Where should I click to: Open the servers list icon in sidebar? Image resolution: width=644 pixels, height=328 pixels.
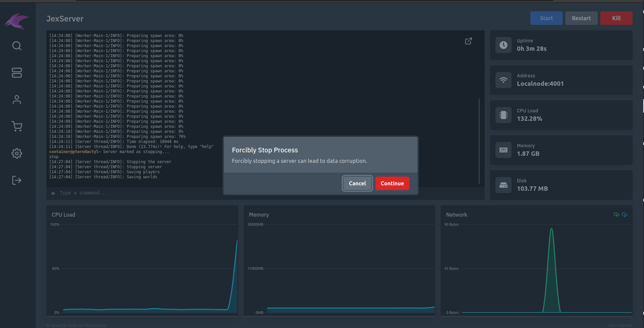pyautogui.click(x=17, y=73)
